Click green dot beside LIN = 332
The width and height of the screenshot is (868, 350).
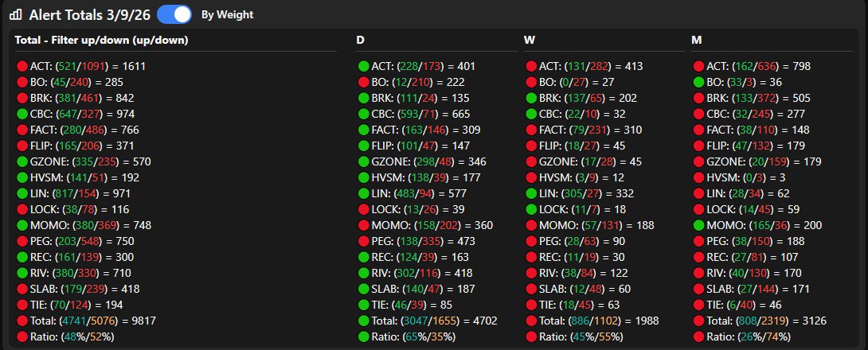pyautogui.click(x=531, y=194)
